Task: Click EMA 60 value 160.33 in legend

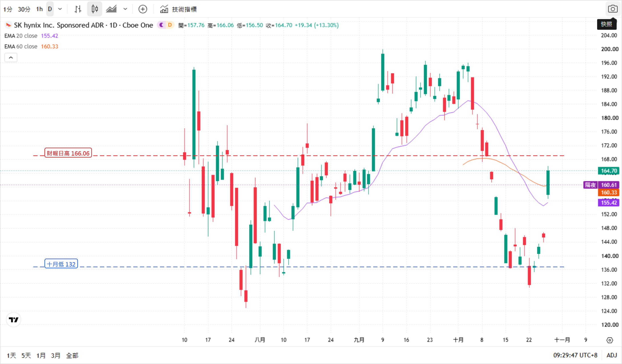Action: click(49, 46)
